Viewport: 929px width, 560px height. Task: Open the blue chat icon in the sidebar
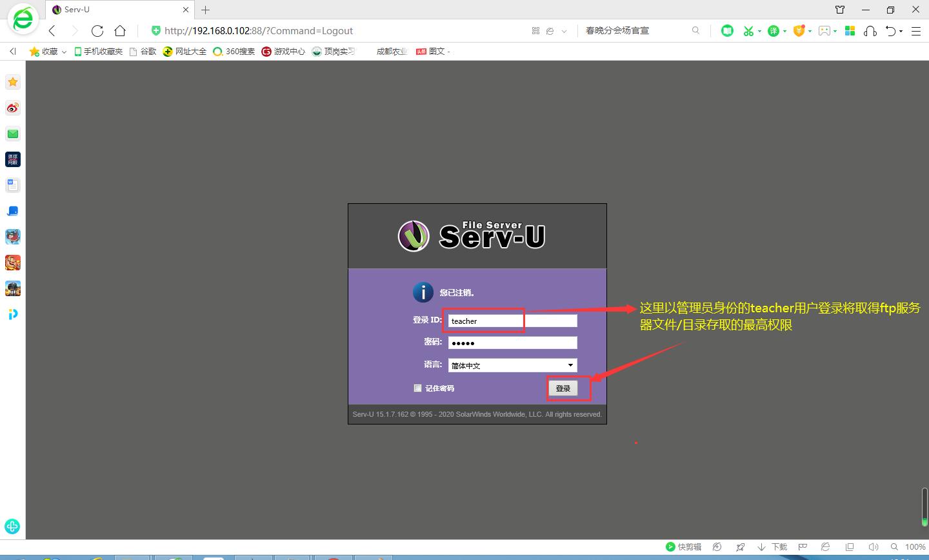coord(13,211)
